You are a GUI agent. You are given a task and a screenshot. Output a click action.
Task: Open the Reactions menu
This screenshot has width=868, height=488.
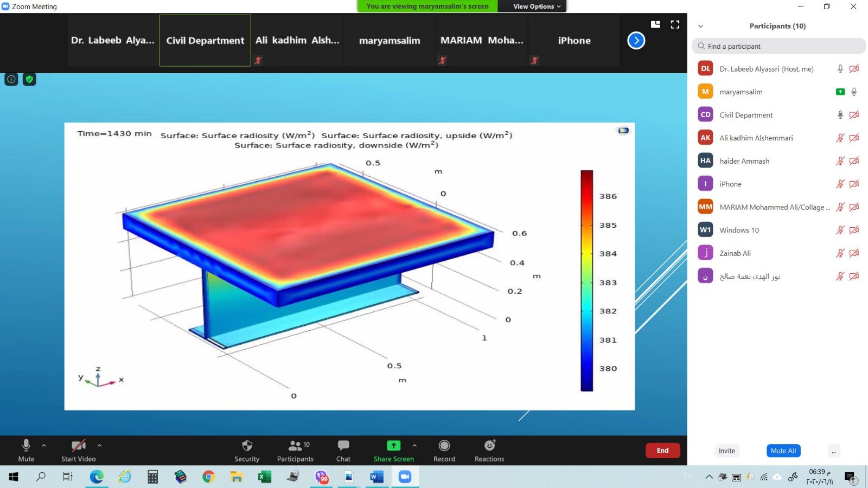[489, 451]
